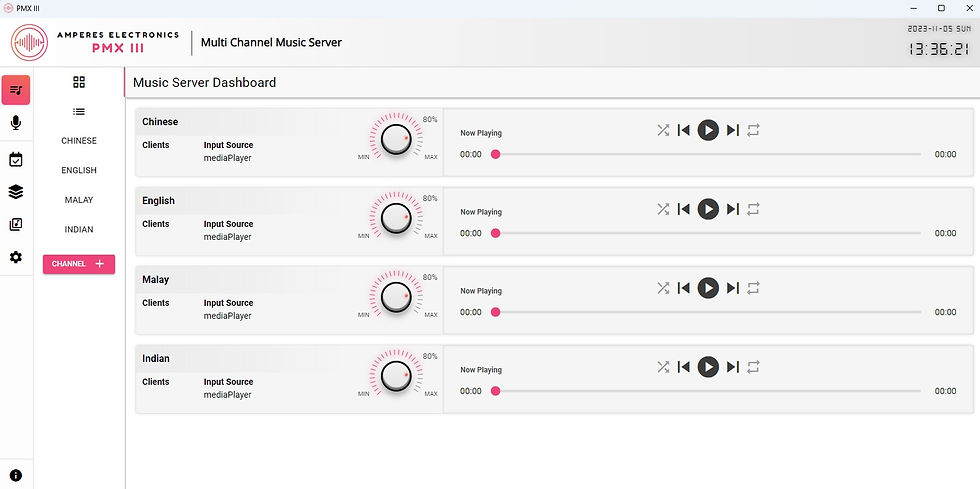This screenshot has width=980, height=489.
Task: Open the microphone section in sidebar
Action: [x=16, y=123]
